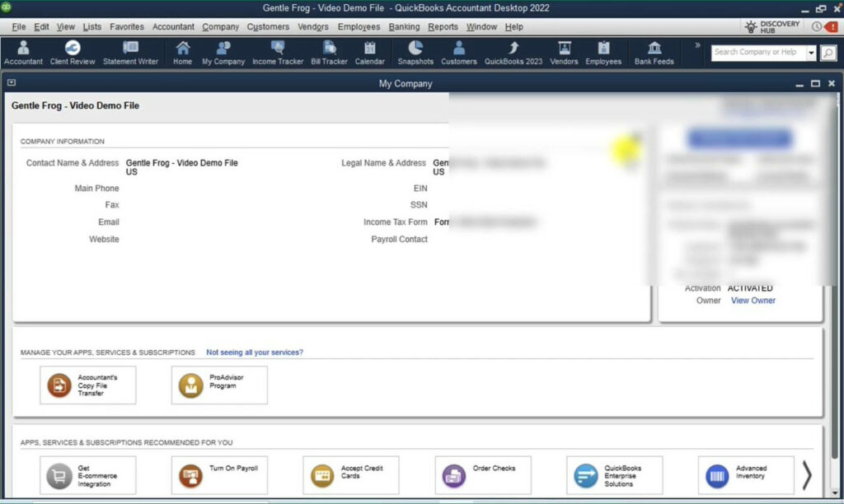Open the Bill Tracker

(329, 52)
